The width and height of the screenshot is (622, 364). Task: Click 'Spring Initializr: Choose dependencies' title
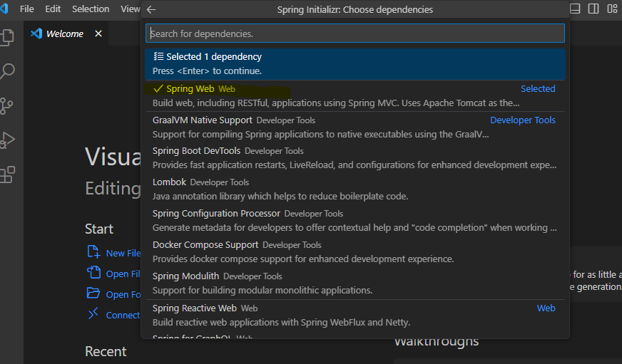(x=355, y=9)
